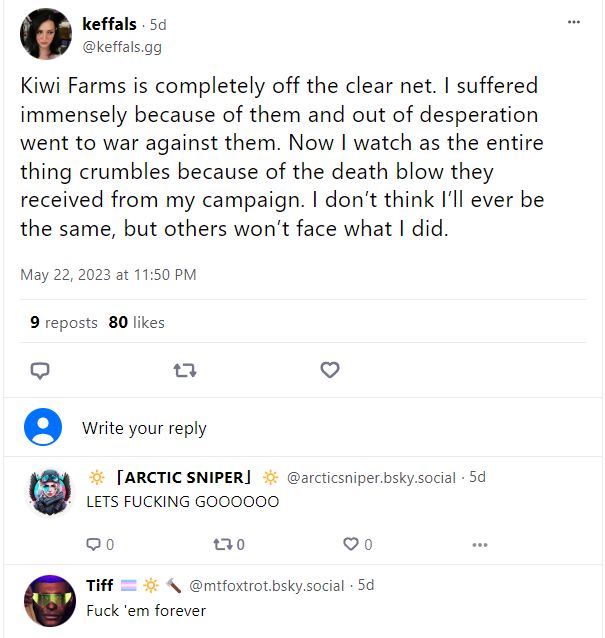The image size is (605, 638).
Task: Open more options on keffals' post
Action: pyautogui.click(x=573, y=21)
